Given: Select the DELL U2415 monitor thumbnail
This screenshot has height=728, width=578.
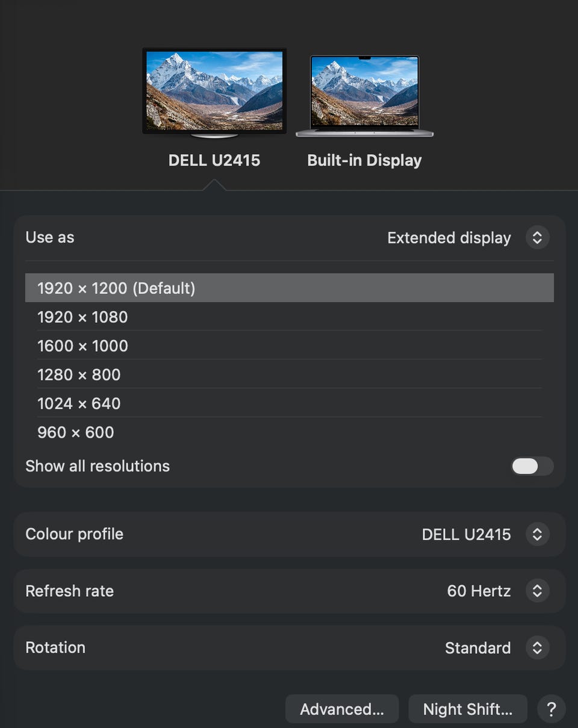Looking at the screenshot, I should pyautogui.click(x=214, y=92).
